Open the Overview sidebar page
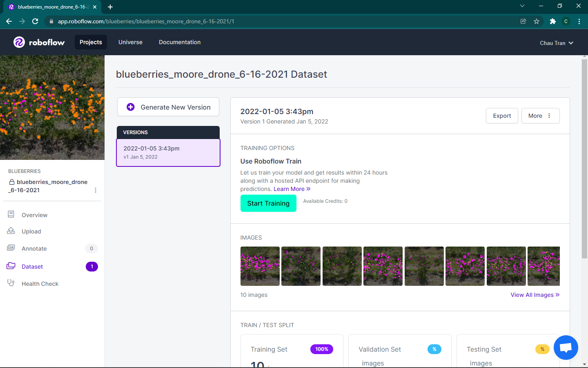The image size is (588, 368). click(x=34, y=215)
